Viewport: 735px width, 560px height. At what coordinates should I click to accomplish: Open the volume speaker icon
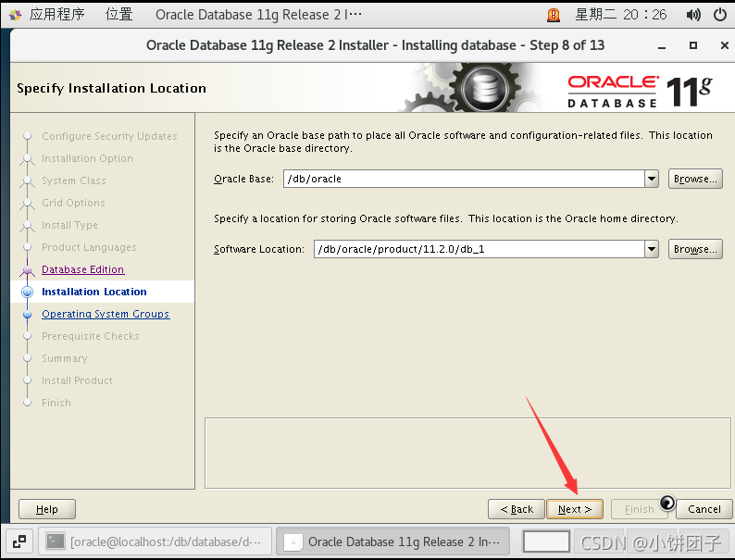click(x=692, y=15)
